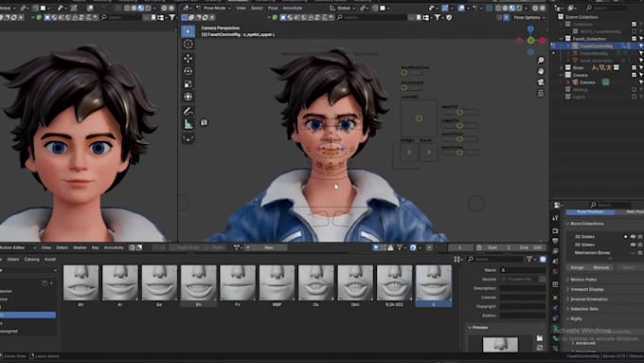
Task: Click the Remove button
Action: [600, 267]
